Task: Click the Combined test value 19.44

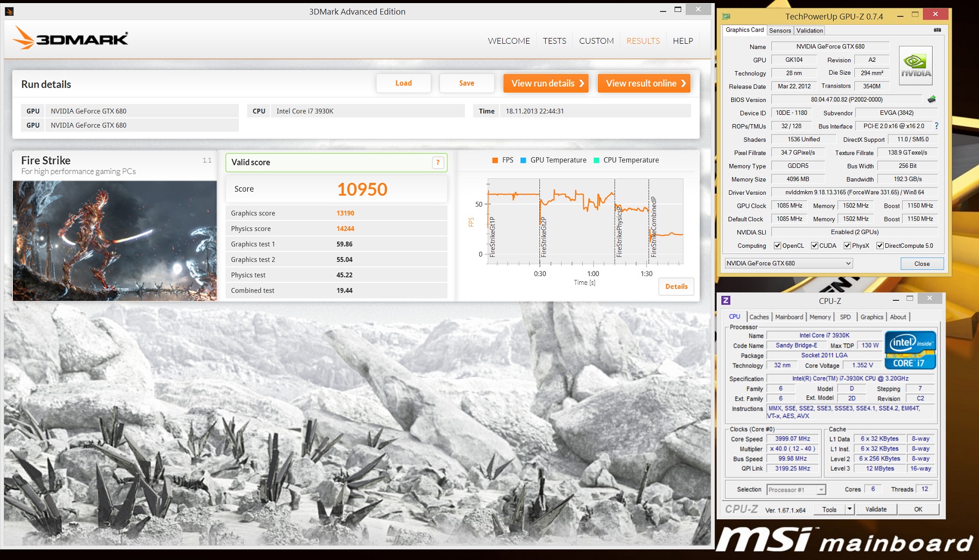Action: click(344, 291)
